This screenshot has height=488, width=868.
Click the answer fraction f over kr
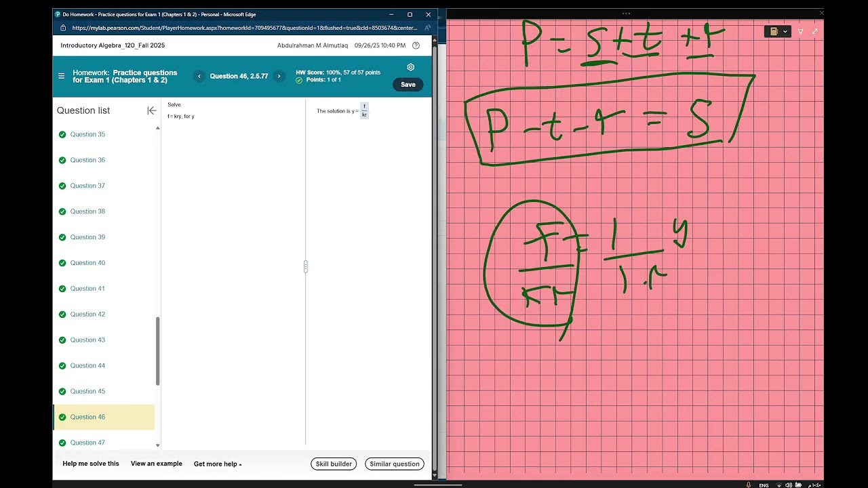(x=364, y=111)
